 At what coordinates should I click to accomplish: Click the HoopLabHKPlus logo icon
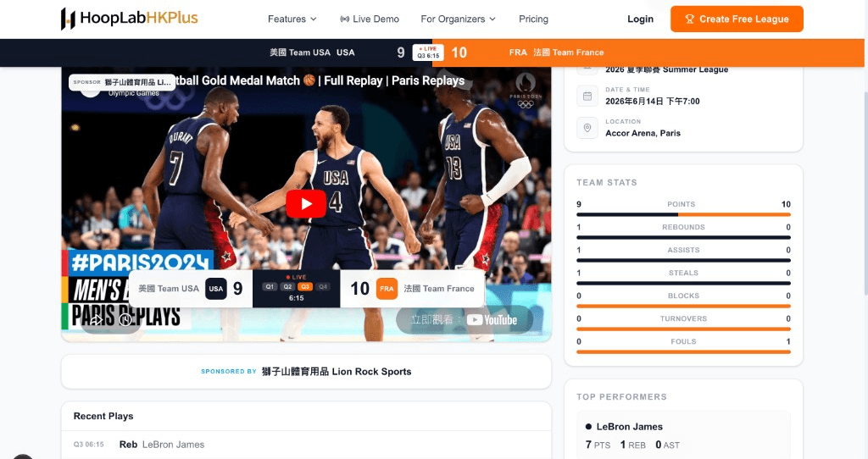(68, 19)
